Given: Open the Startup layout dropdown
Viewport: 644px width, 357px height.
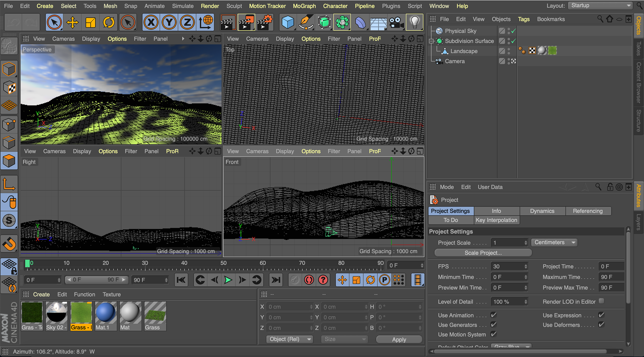Looking at the screenshot, I should (x=600, y=5).
